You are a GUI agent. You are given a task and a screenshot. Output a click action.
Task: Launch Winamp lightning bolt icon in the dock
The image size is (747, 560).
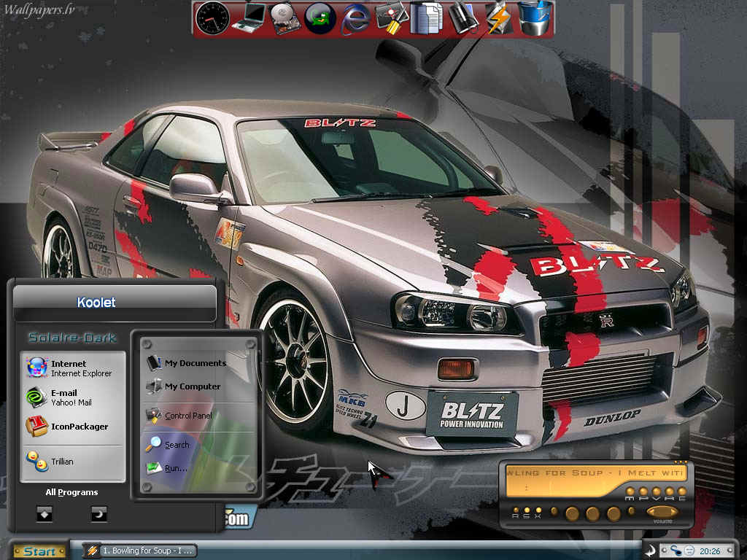click(x=498, y=18)
